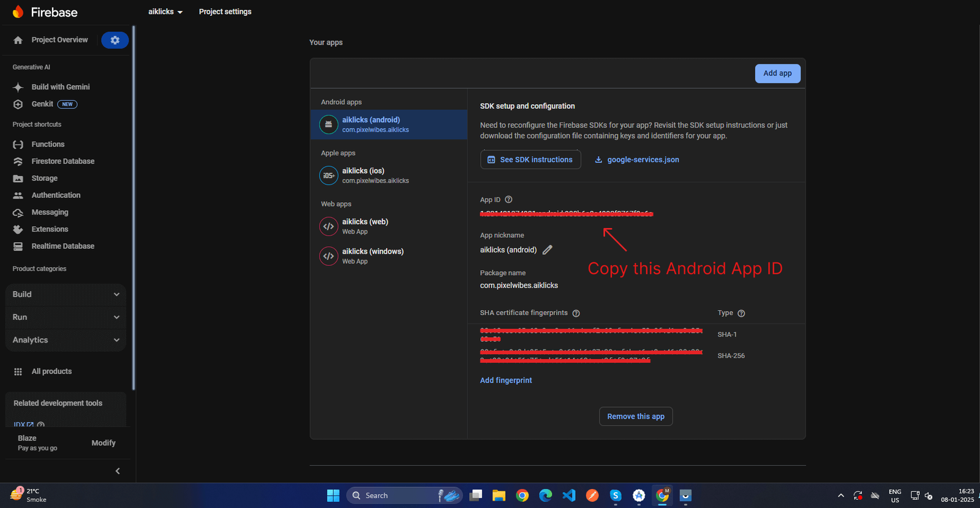Download google-services.json file
The image size is (980, 508).
tap(637, 160)
